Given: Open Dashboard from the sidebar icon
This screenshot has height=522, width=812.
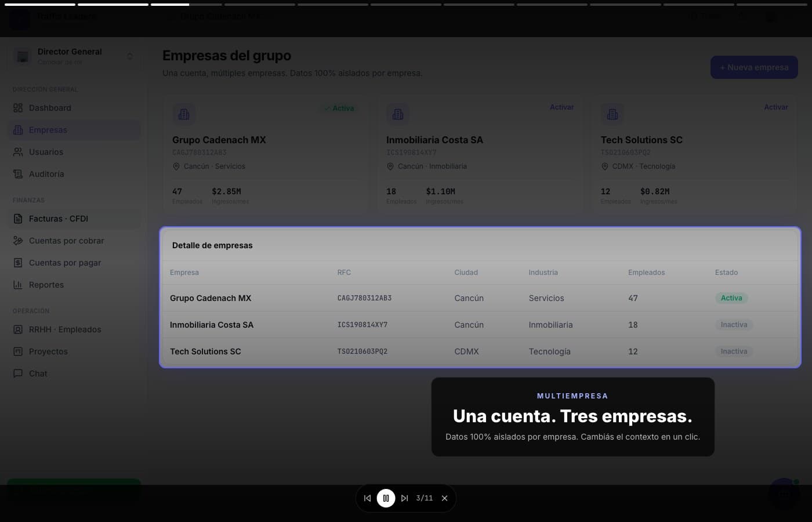Looking at the screenshot, I should (18, 108).
